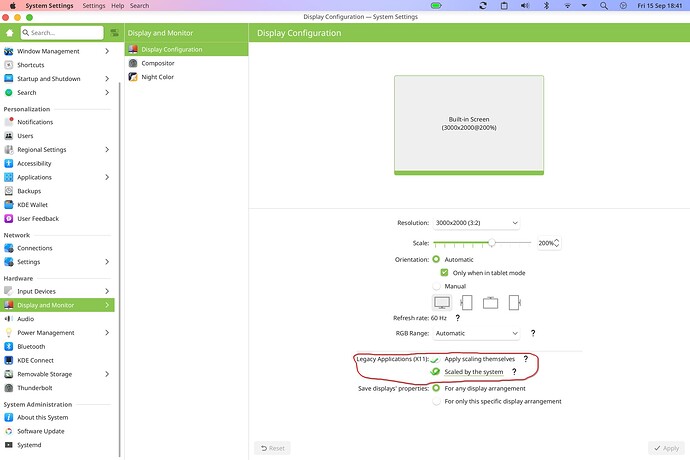
Task: Open User Feedback settings
Action: pyautogui.click(x=57, y=218)
